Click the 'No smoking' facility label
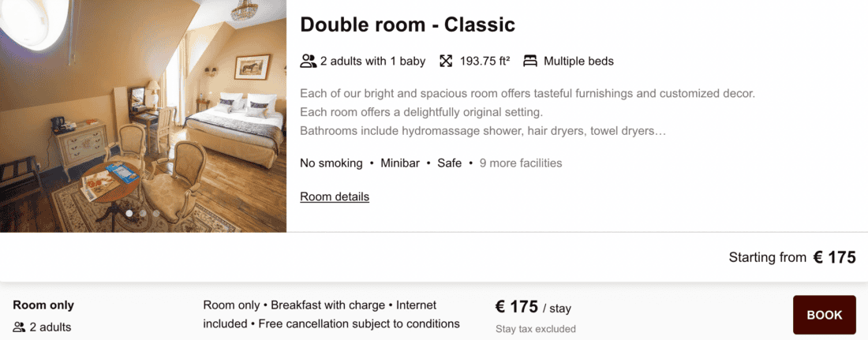This screenshot has height=340, width=868. (331, 163)
